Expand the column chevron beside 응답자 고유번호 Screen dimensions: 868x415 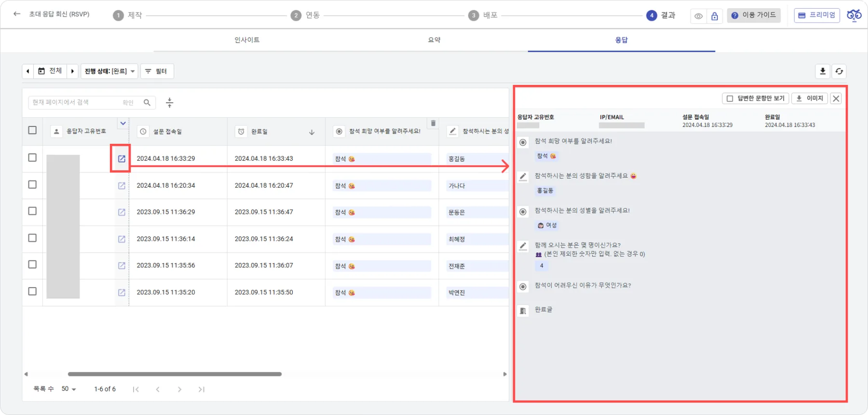(x=123, y=124)
